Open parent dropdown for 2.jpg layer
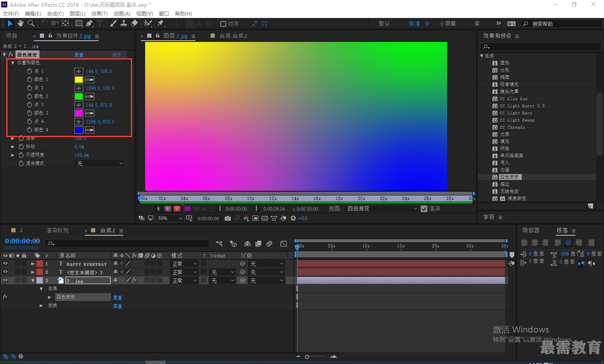The width and height of the screenshot is (604, 364). 267,281
